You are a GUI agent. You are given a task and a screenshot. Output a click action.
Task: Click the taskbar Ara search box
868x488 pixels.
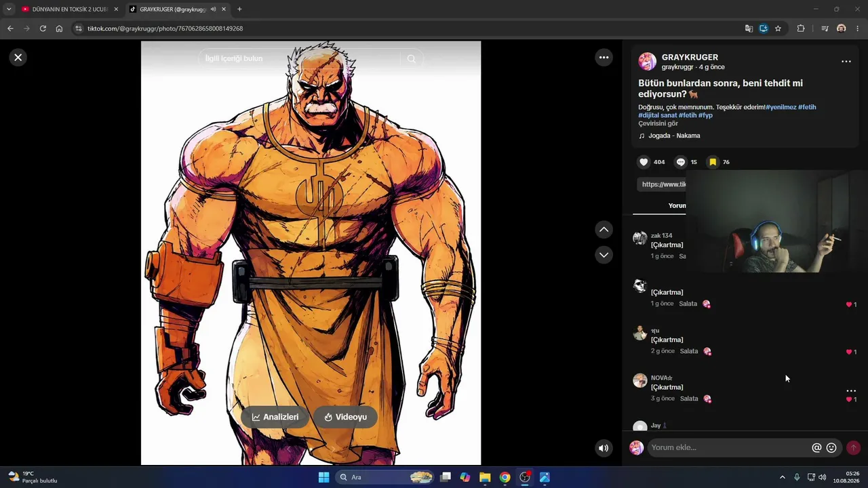tap(384, 477)
